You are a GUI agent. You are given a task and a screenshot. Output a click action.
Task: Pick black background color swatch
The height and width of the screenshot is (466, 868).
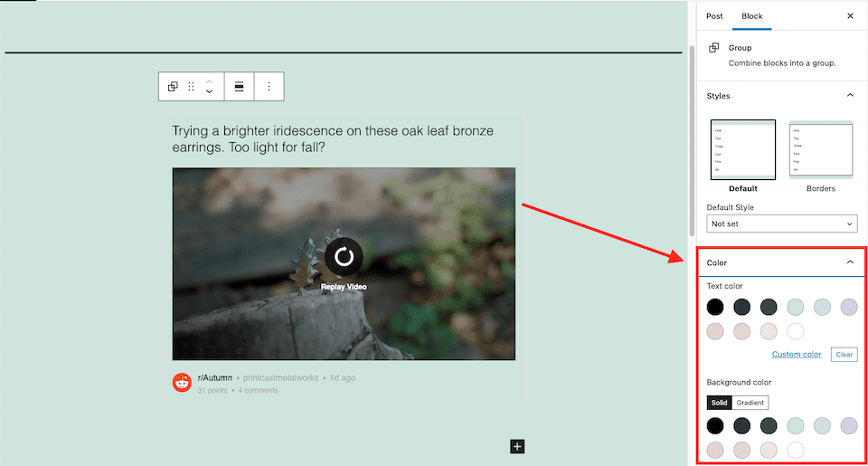[715, 425]
